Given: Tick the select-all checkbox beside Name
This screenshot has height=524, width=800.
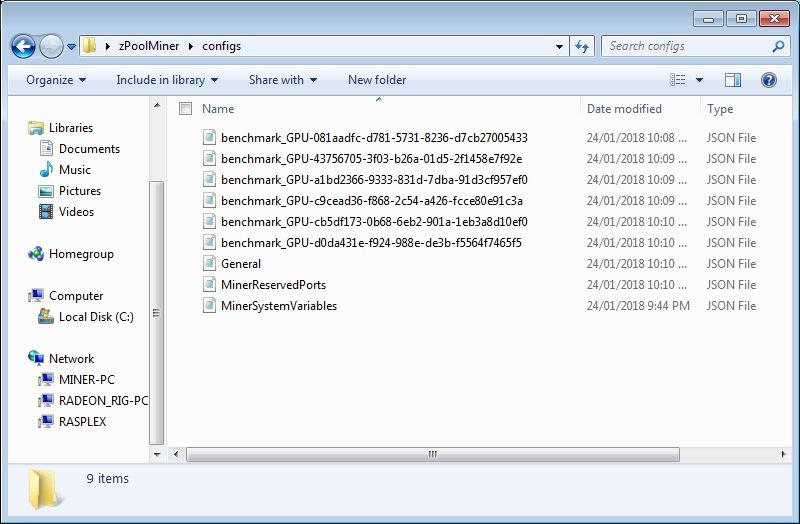Looking at the screenshot, I should [186, 108].
